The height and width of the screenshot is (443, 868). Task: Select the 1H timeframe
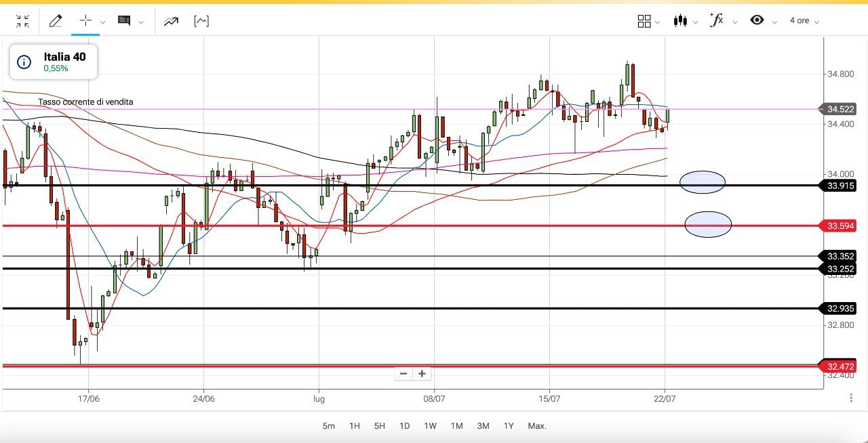355,426
